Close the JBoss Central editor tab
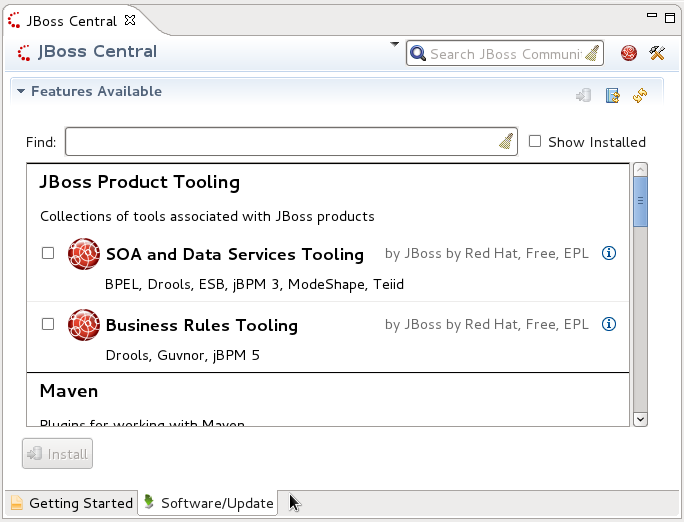The image size is (684, 522). point(129,21)
